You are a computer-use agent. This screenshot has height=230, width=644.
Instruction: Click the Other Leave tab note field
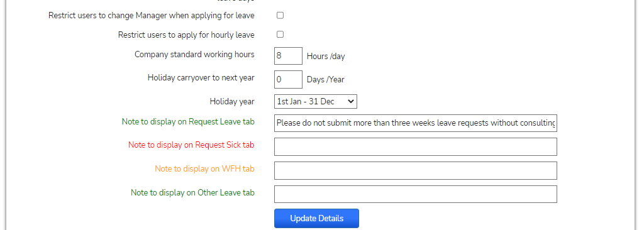(x=416, y=194)
